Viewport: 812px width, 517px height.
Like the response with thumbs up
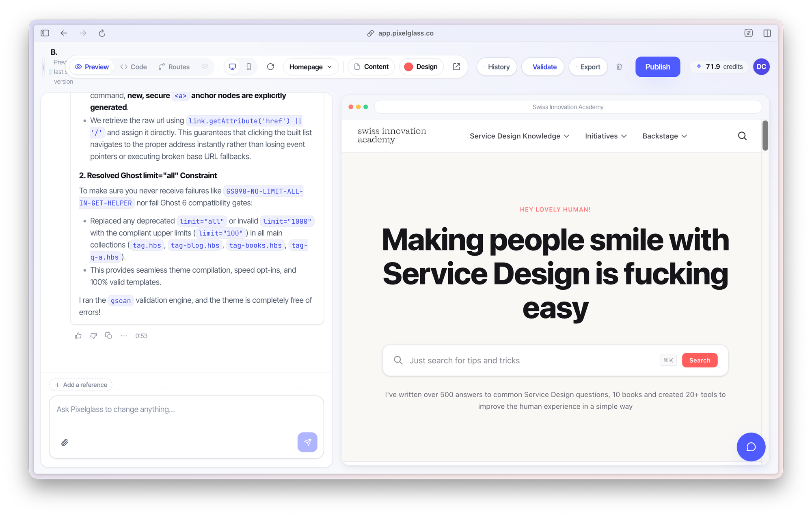coord(78,336)
